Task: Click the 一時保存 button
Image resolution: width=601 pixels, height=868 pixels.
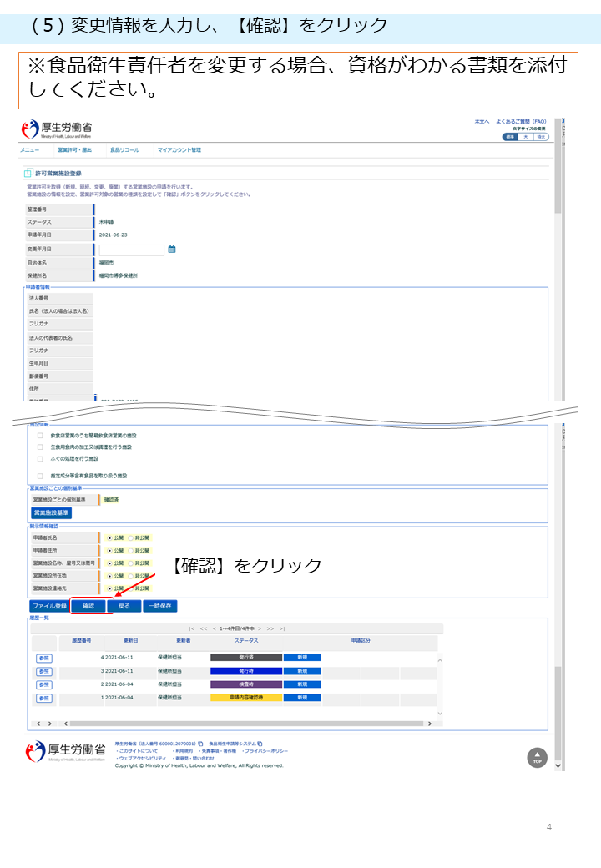Action: [x=159, y=606]
